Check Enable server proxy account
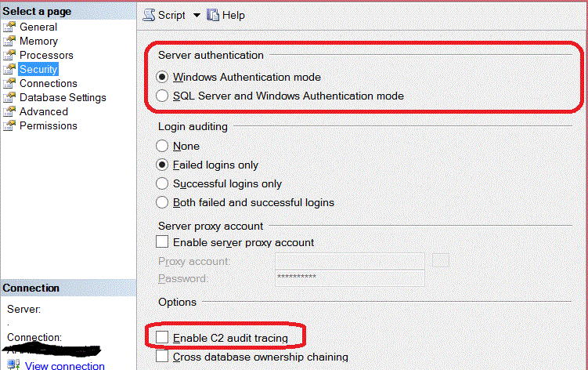This screenshot has height=370, width=588. (x=162, y=242)
